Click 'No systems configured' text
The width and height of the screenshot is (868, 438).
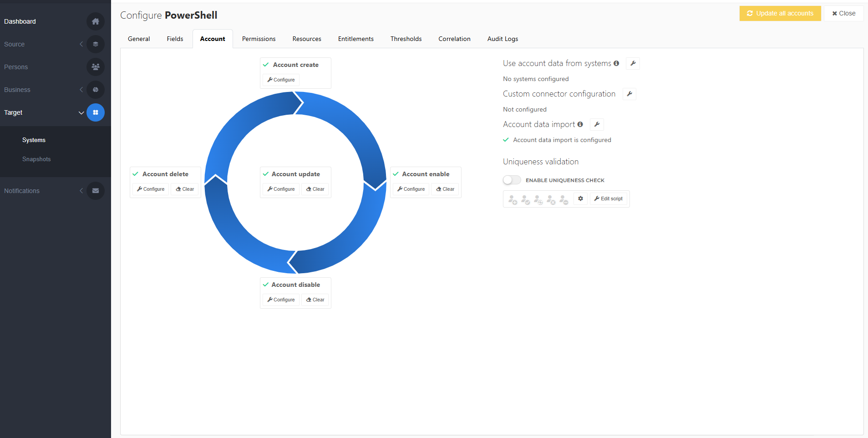pyautogui.click(x=536, y=79)
